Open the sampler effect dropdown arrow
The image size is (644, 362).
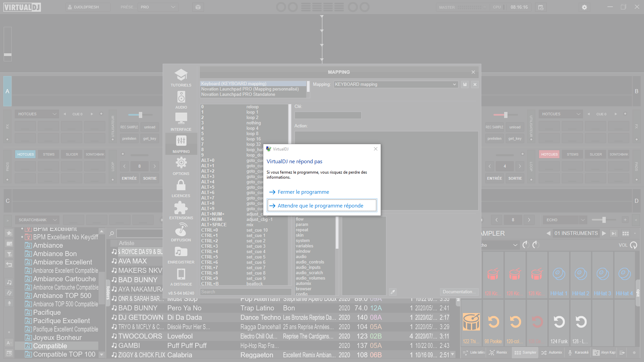click(515, 245)
